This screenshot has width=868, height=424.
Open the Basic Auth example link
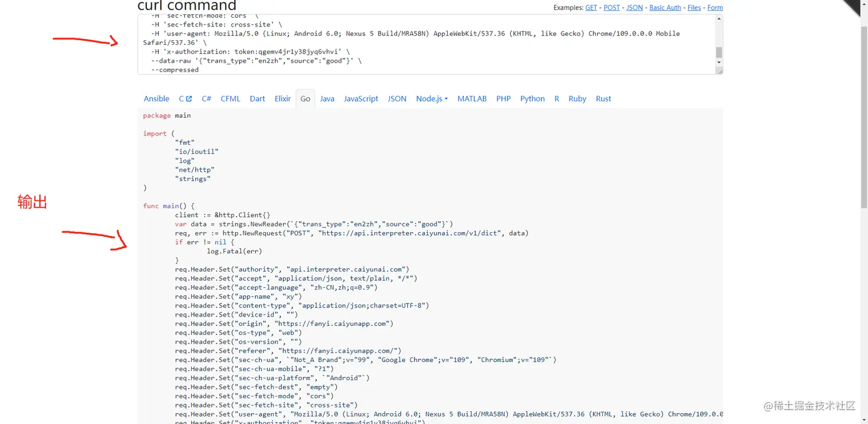click(665, 7)
